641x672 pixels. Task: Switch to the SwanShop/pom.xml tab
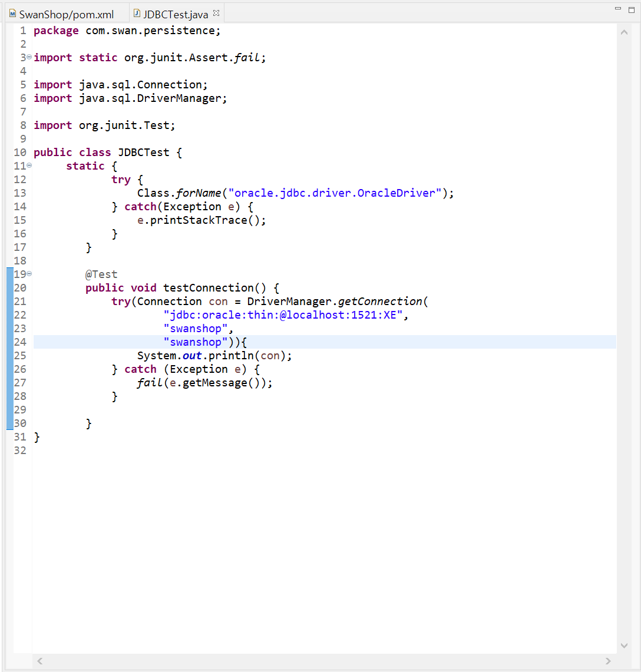[67, 15]
